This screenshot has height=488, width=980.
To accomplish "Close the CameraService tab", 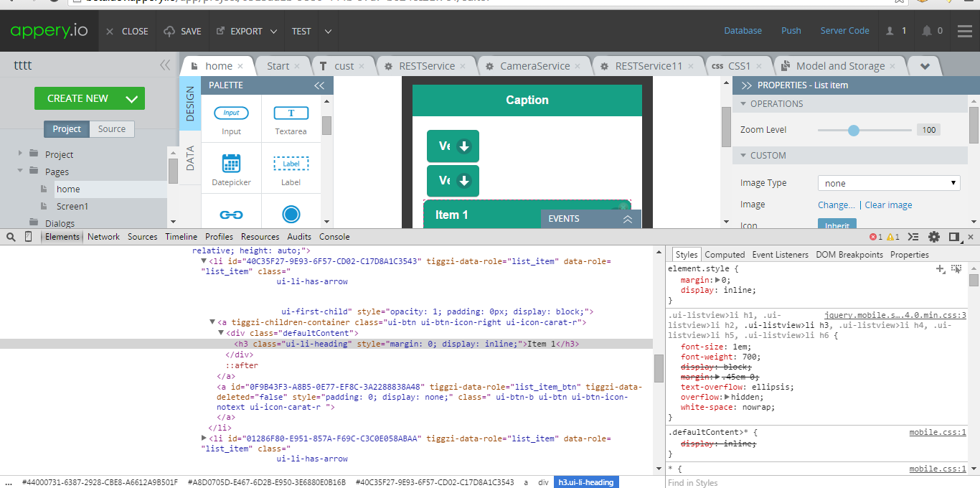I will tap(578, 66).
